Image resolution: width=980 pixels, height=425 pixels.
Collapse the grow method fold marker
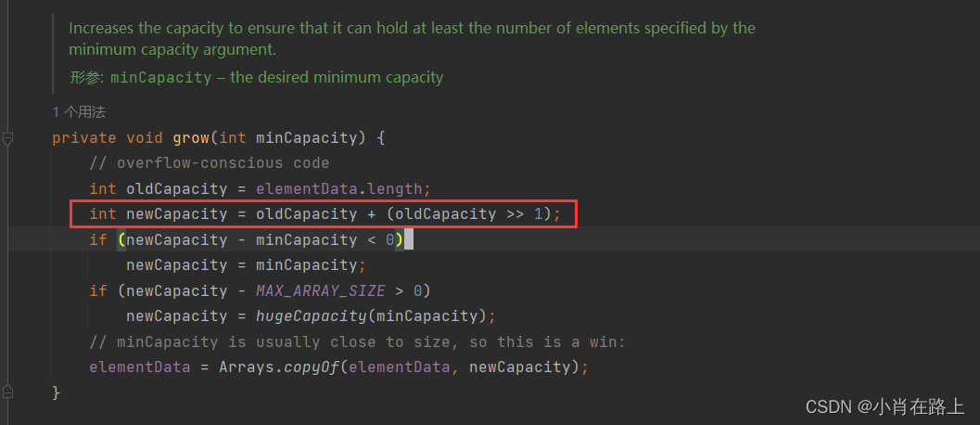(7, 138)
